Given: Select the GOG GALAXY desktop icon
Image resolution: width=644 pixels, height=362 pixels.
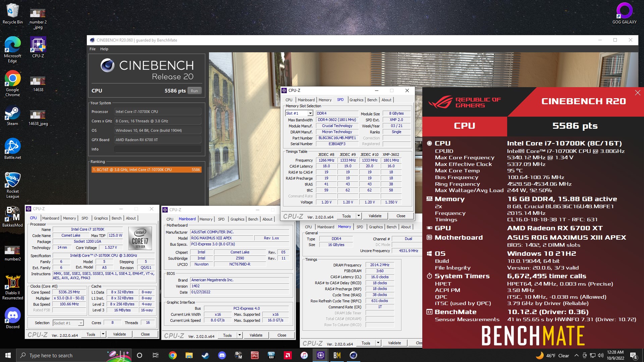Looking at the screenshot, I should click(624, 13).
